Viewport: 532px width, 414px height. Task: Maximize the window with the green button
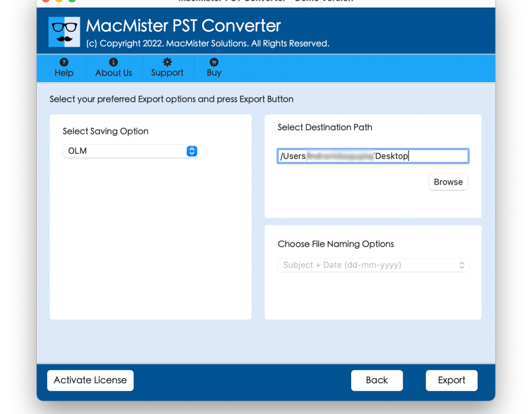(x=72, y=1)
